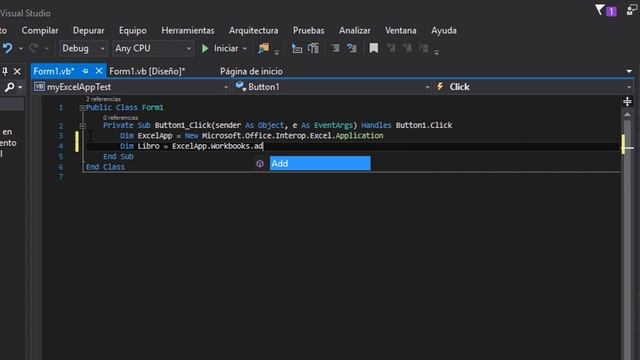Click 'Application' in the Dim ExcelApp line
Screen dimensions: 640x360
point(360,136)
